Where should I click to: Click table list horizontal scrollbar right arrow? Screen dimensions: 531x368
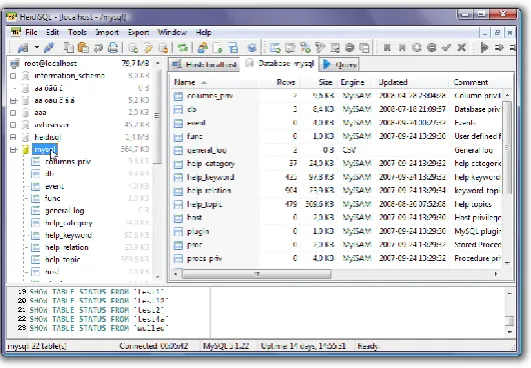496,274
